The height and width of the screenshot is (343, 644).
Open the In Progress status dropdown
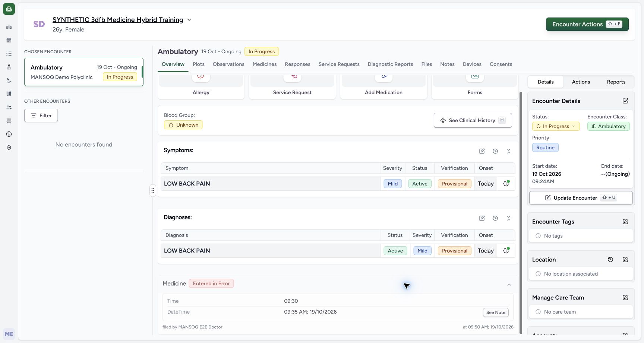pos(556,126)
